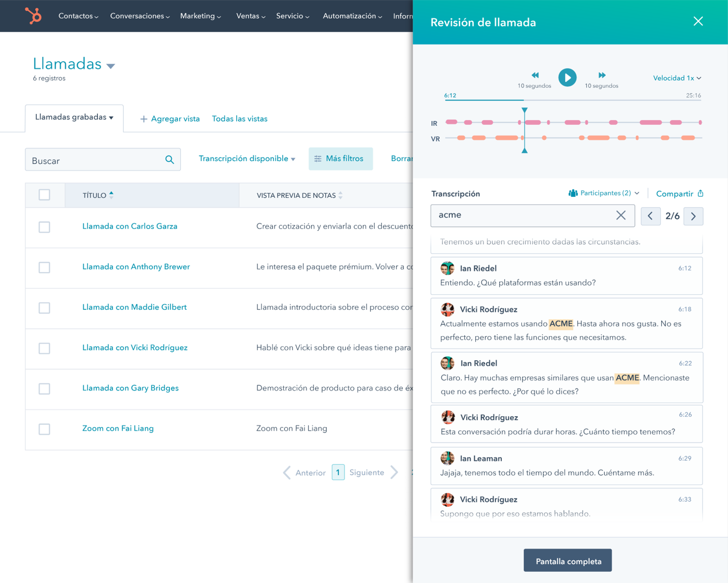Check the Llamada con Carlos Garza row
The height and width of the screenshot is (583, 728).
coord(45,227)
